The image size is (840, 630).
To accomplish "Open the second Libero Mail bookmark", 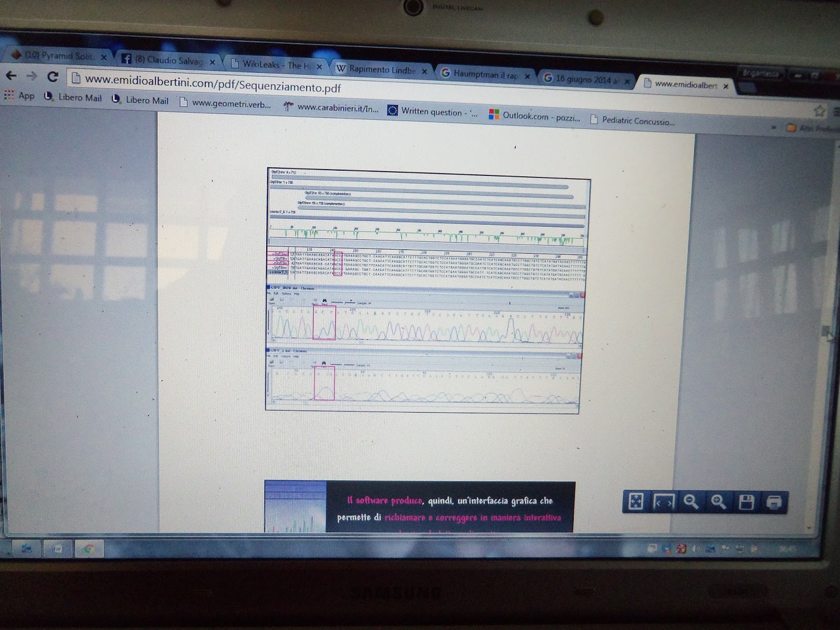I will click(140, 100).
